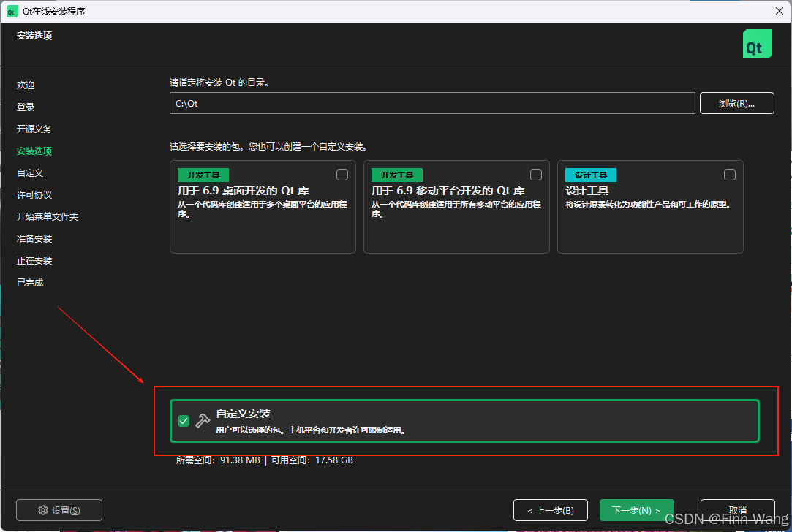Click the C:\Qt install directory field
The height and width of the screenshot is (532, 792).
click(432, 103)
